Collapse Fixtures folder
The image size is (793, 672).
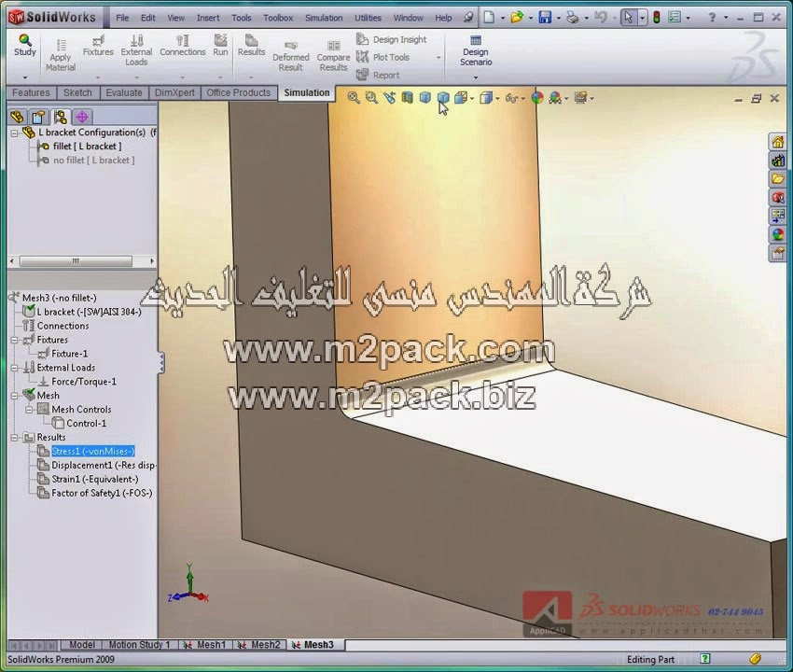pyautogui.click(x=14, y=340)
